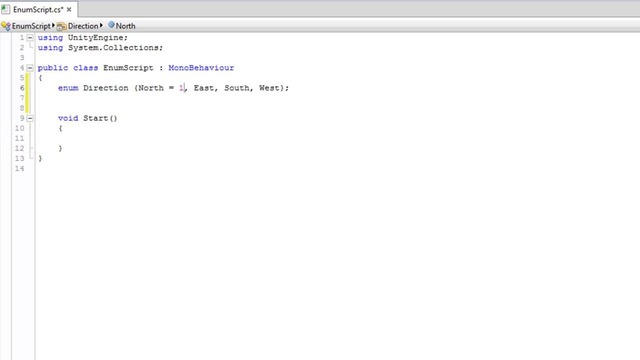Close the EnumScript.cs tab
Viewport: 640px width, 360px height.
click(x=69, y=9)
